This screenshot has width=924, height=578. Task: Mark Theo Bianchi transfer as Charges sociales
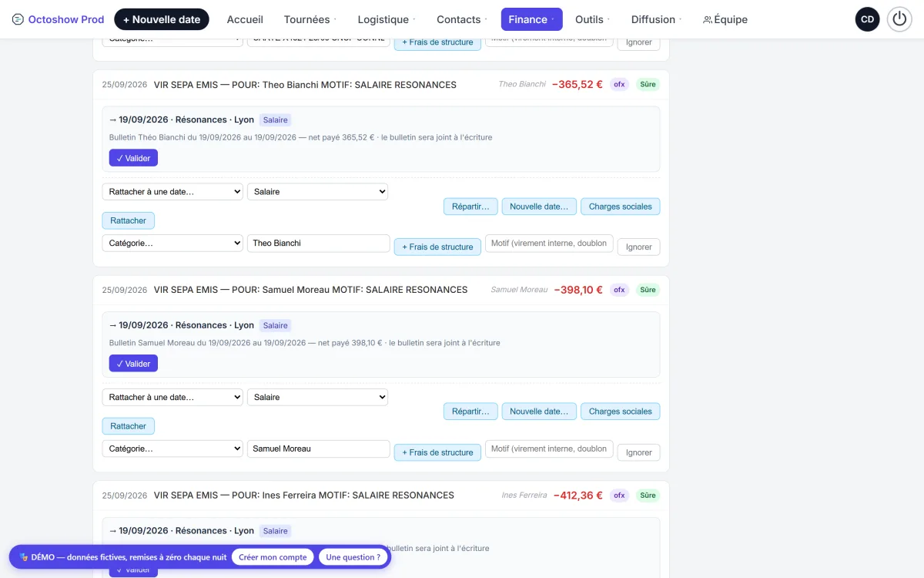pyautogui.click(x=621, y=207)
